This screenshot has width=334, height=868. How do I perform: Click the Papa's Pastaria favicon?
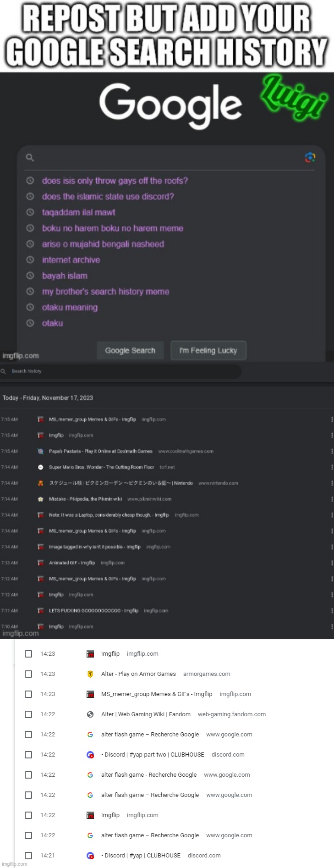pyautogui.click(x=40, y=451)
